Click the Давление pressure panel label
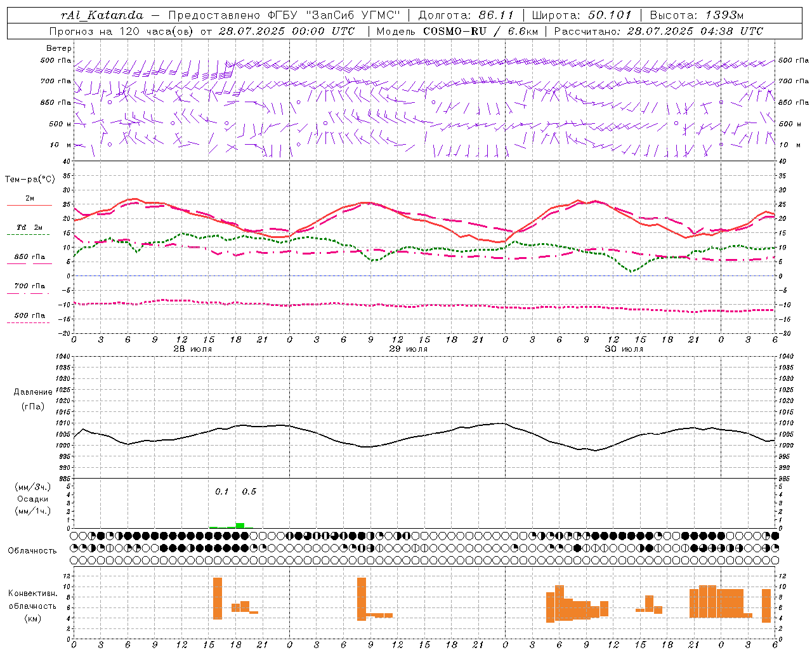 pos(32,392)
